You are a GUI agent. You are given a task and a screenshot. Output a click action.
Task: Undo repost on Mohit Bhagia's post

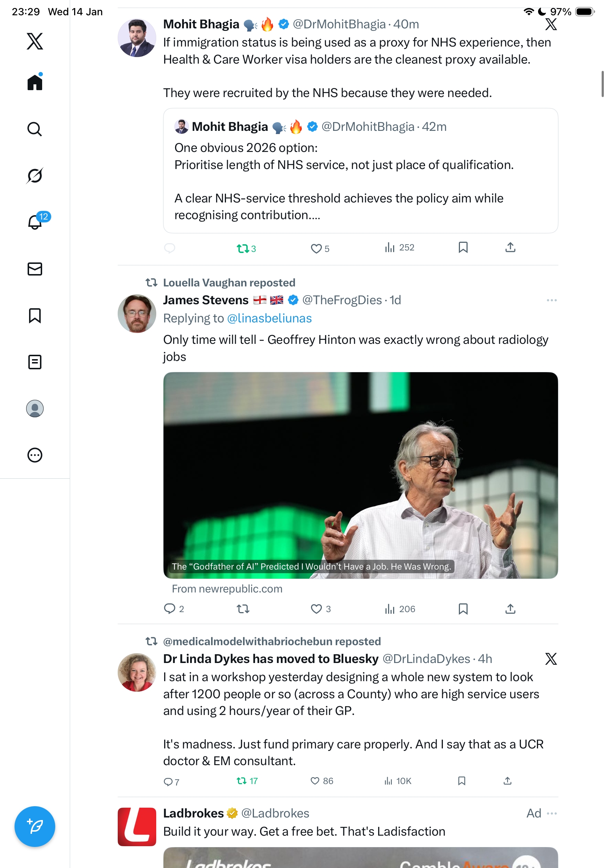243,248
